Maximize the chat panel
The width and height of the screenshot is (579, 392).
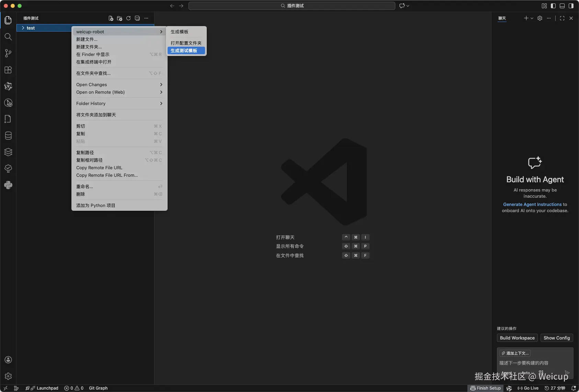tap(562, 18)
